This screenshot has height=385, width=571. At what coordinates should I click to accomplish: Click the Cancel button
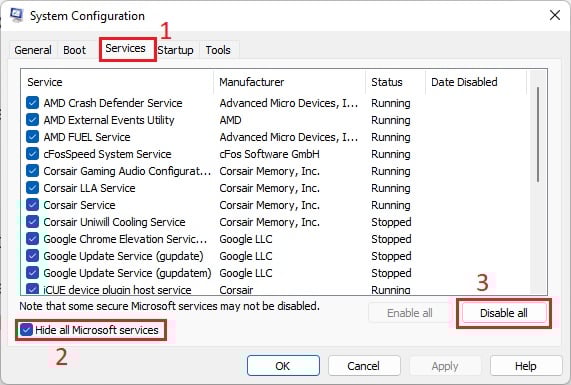coord(364,366)
